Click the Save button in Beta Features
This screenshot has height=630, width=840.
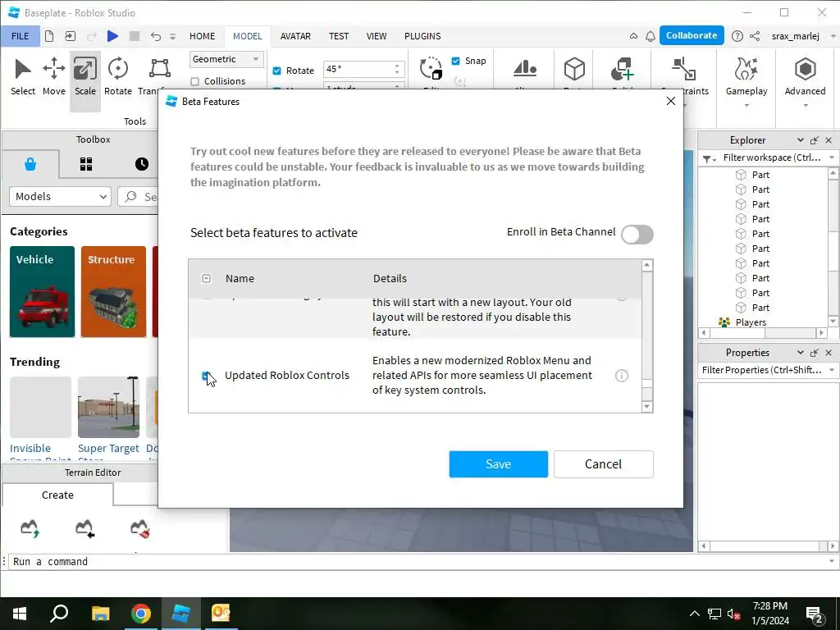(498, 464)
